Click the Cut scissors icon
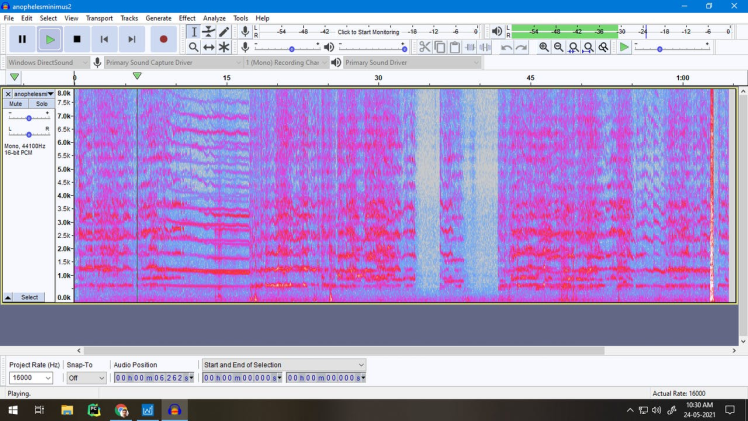The width and height of the screenshot is (748, 421). point(425,47)
